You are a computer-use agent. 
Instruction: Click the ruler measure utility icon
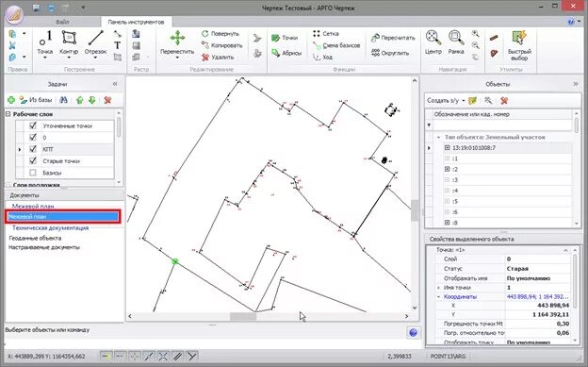(x=494, y=38)
